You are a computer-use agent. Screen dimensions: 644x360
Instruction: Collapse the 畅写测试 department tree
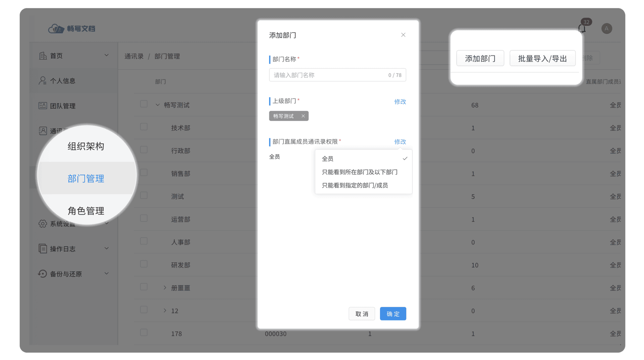click(158, 105)
